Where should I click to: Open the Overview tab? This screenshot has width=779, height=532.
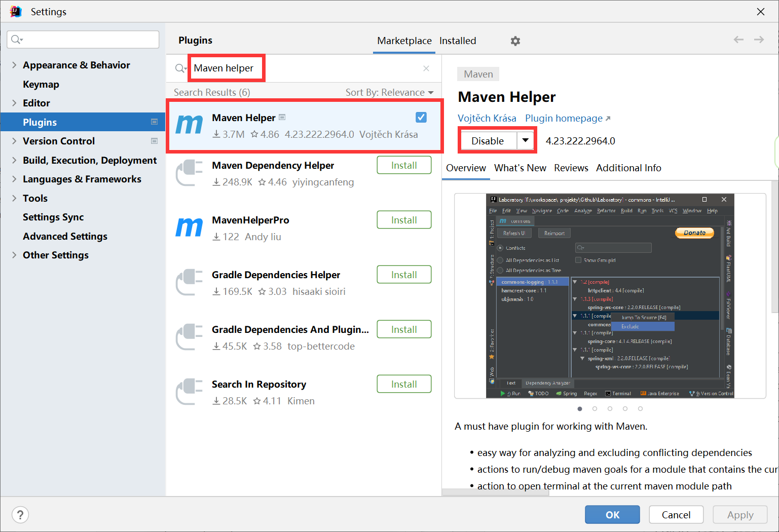(x=466, y=168)
